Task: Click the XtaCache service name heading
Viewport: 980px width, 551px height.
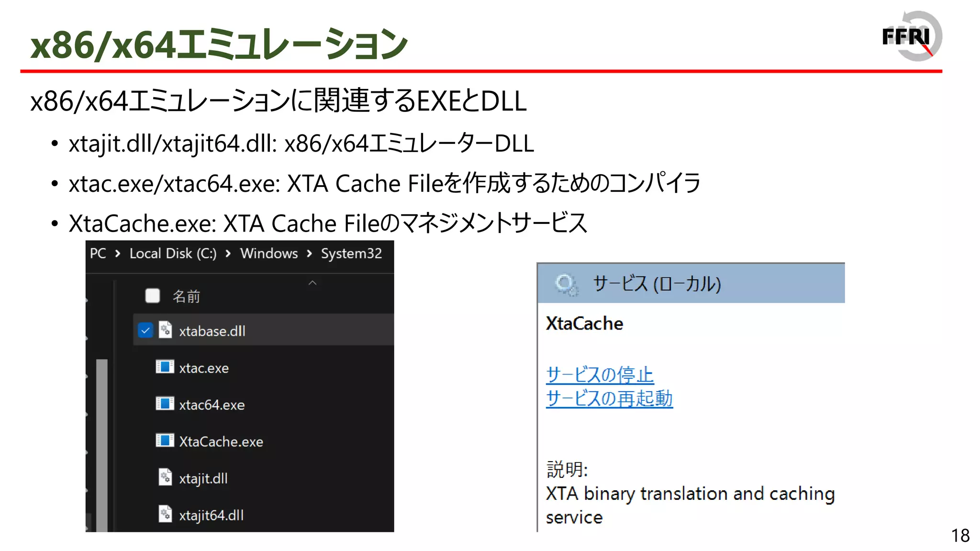Action: pos(584,323)
